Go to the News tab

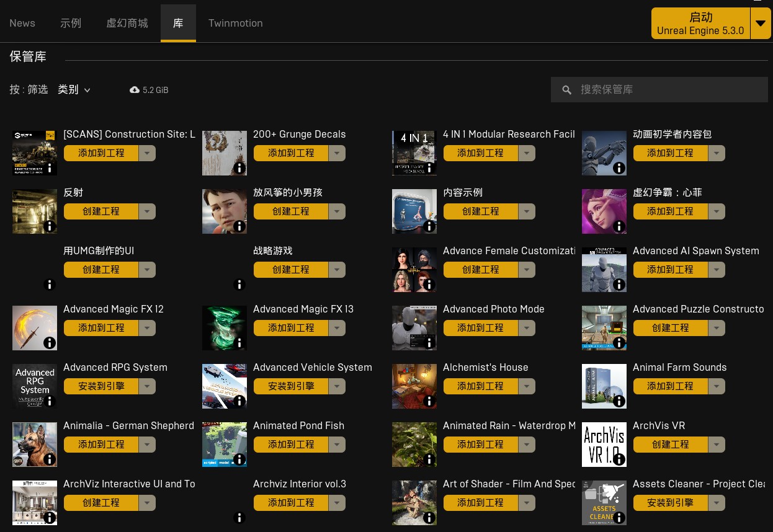[22, 24]
